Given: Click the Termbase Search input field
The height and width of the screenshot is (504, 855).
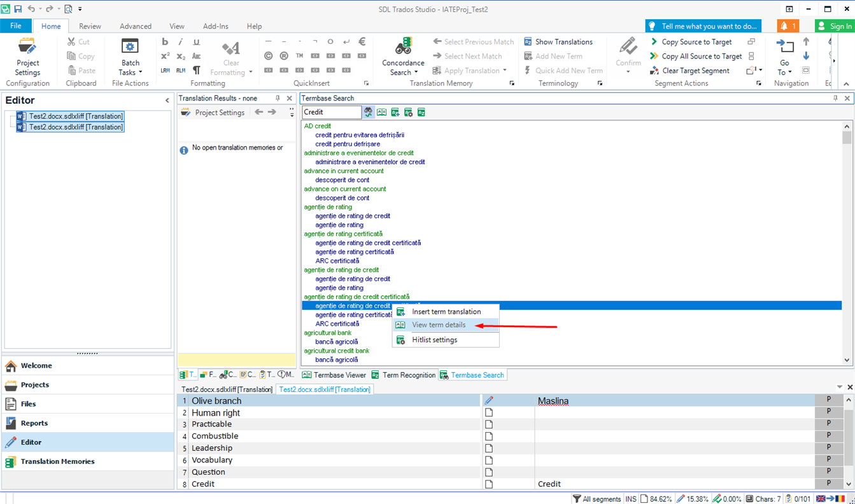Looking at the screenshot, I should coord(331,112).
